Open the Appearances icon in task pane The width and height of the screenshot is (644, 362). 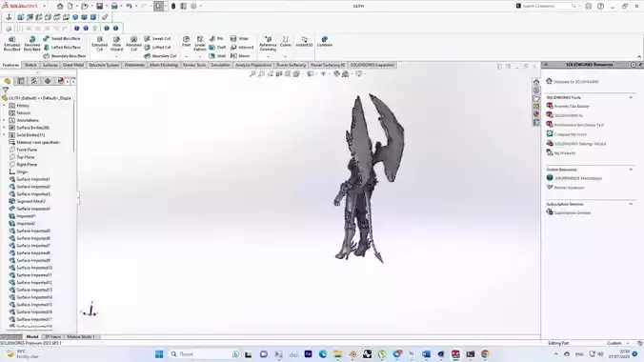point(536,114)
